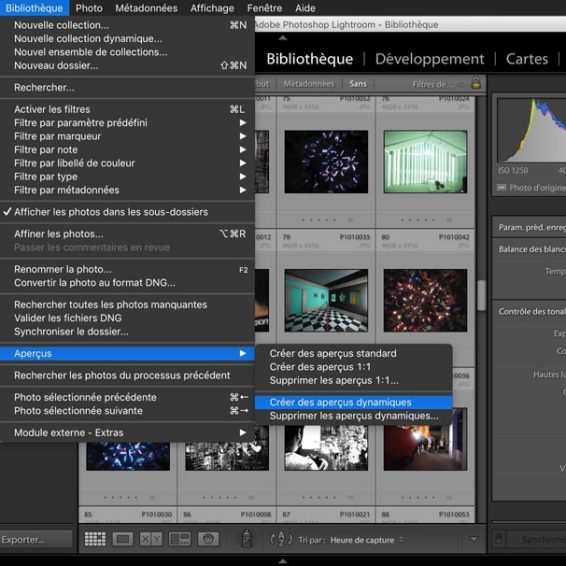This screenshot has height=566, width=566.
Task: Select Sans filter bar option
Action: point(358,84)
